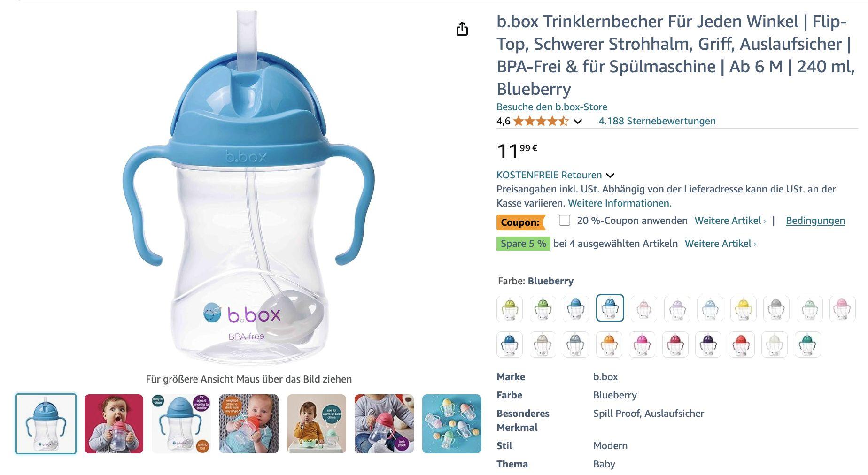
Task: Click Weitere Artikel beside Spare 5 %
Action: click(721, 244)
